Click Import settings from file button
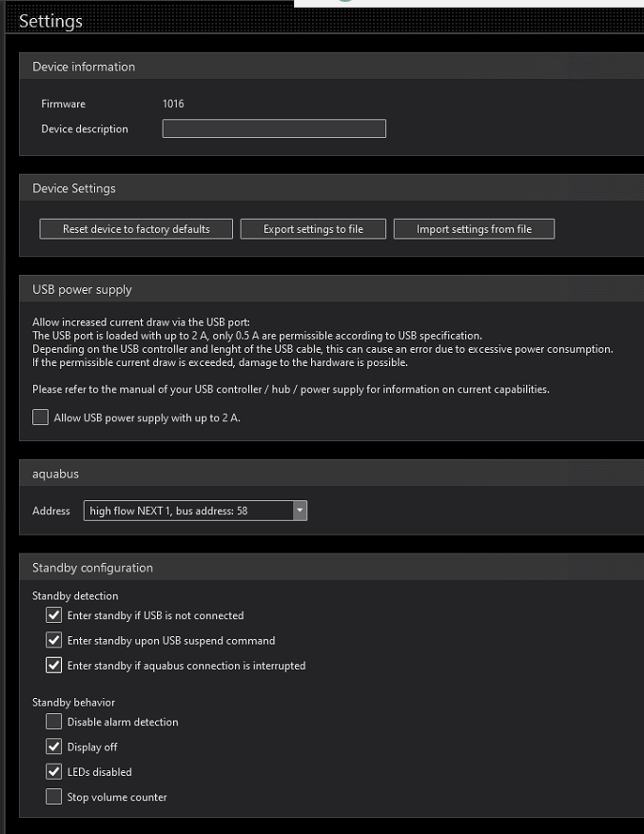644x834 pixels. click(x=473, y=229)
